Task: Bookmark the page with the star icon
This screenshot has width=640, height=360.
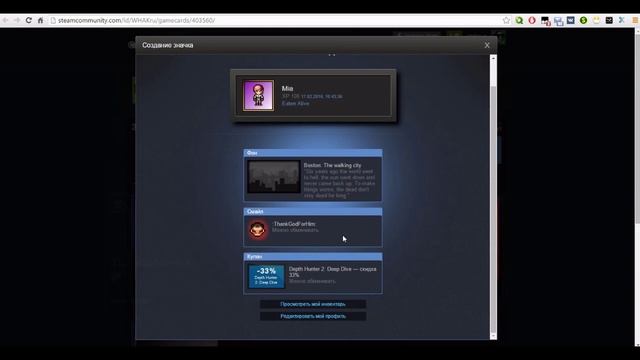Action: click(506, 20)
